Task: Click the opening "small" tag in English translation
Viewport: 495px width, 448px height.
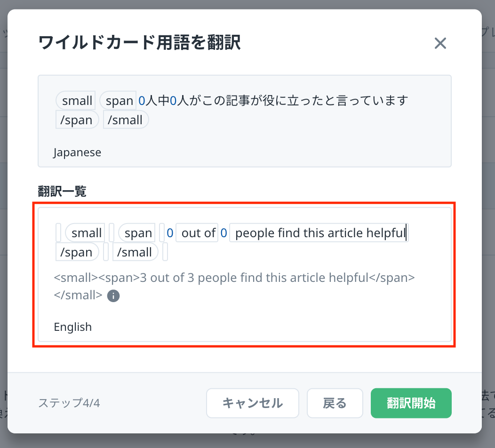Action: (87, 233)
